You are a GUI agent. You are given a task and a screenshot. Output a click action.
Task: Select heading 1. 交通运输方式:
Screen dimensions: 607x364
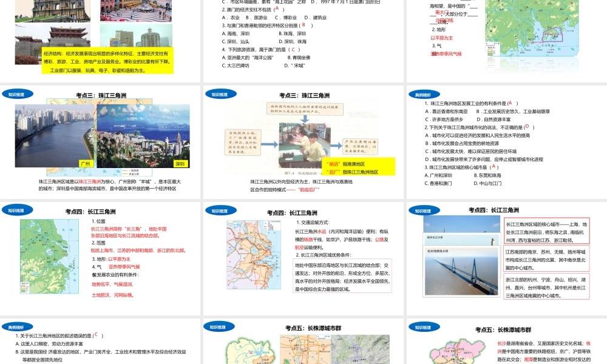tap(313, 223)
